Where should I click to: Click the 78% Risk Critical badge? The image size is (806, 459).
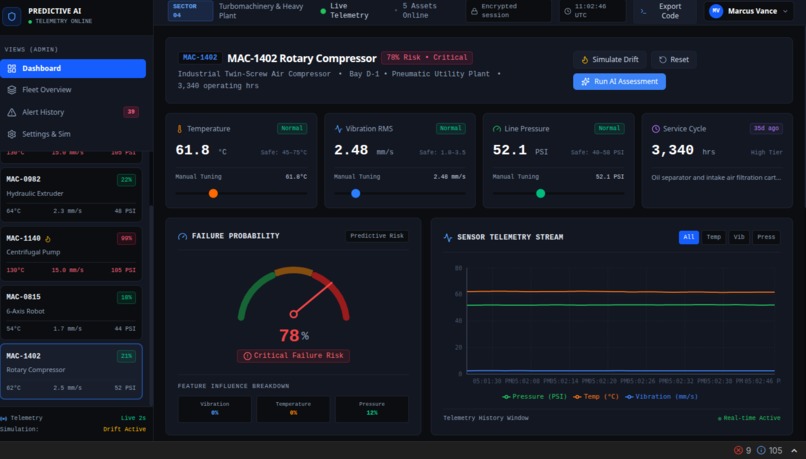427,58
